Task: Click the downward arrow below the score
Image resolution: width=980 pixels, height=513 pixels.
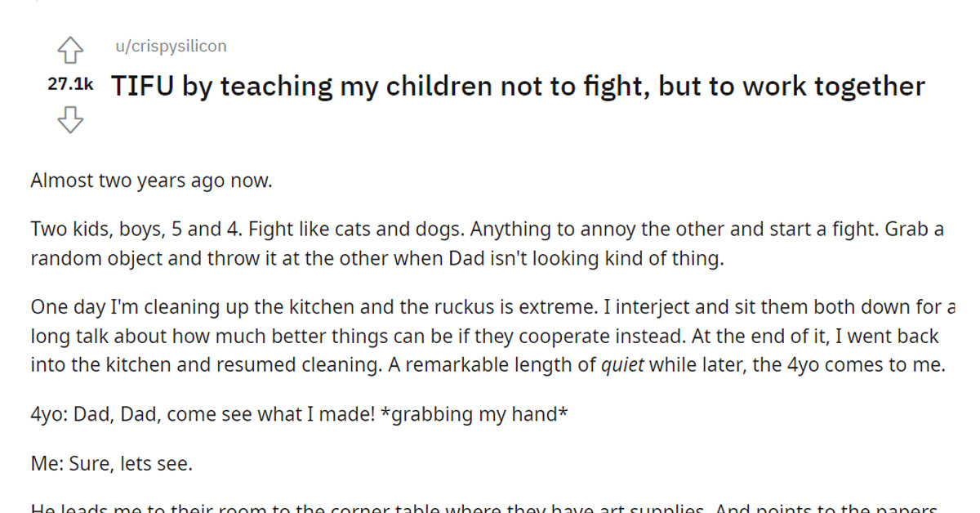Action: [x=70, y=121]
